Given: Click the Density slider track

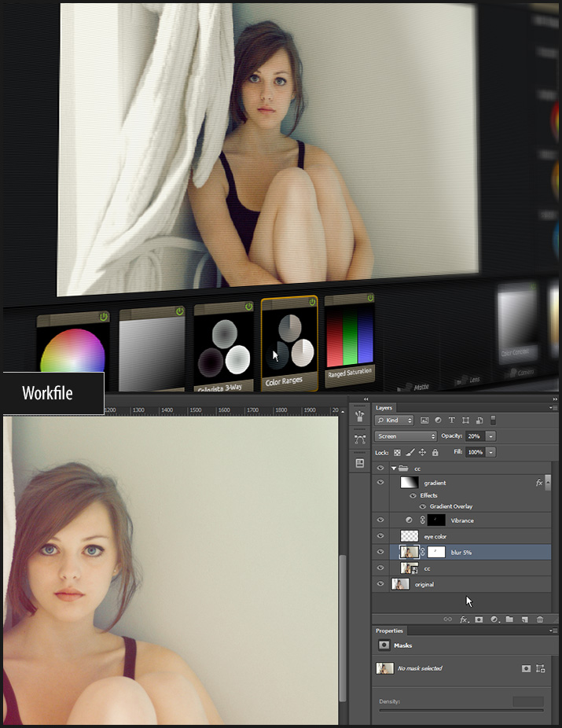Looking at the screenshot, I should 461,710.
